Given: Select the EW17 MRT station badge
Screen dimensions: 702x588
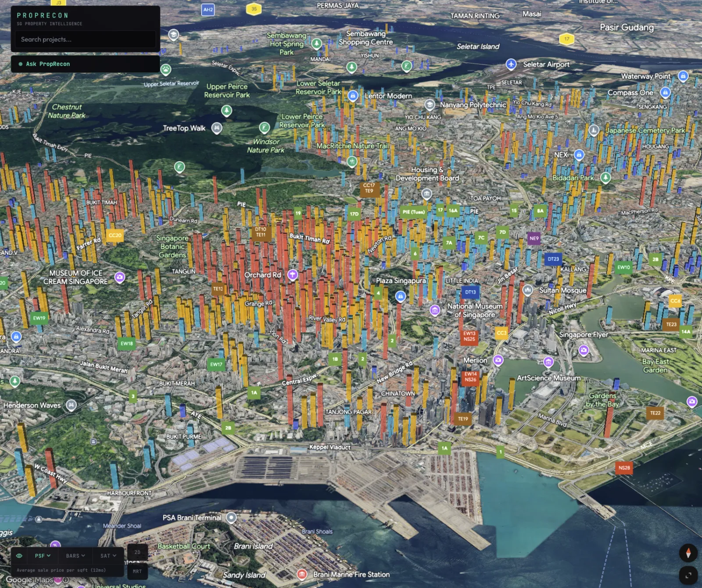Looking at the screenshot, I should click(216, 364).
